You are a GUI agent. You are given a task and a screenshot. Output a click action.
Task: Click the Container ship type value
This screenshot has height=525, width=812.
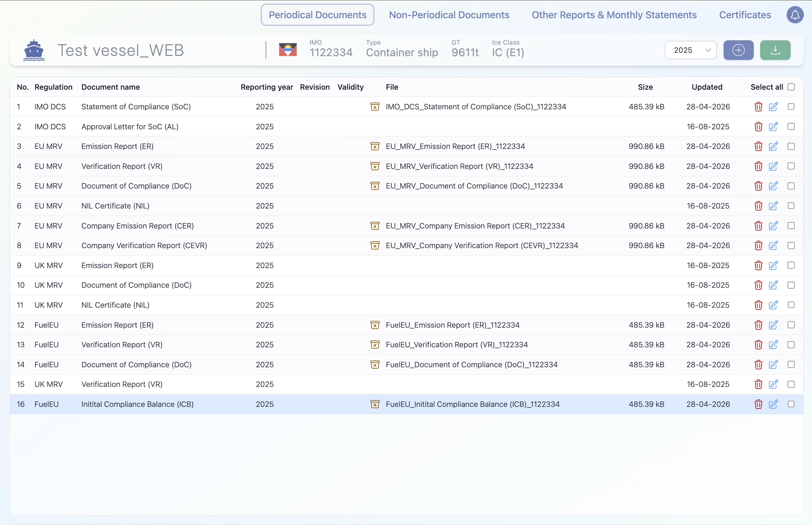coord(402,52)
